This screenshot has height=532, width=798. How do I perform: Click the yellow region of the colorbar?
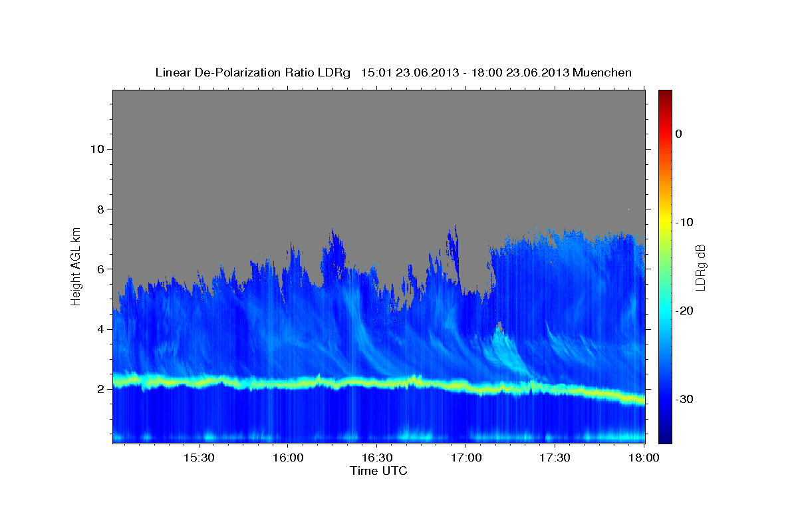[x=665, y=221]
